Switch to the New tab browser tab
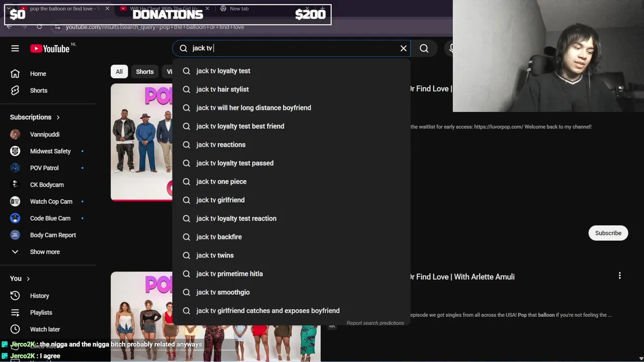The image size is (644, 362). (239, 9)
